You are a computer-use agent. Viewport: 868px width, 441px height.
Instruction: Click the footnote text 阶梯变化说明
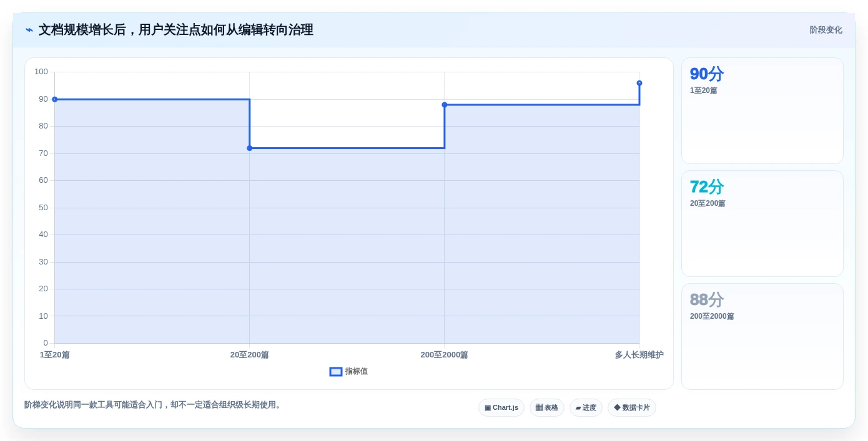click(x=154, y=405)
